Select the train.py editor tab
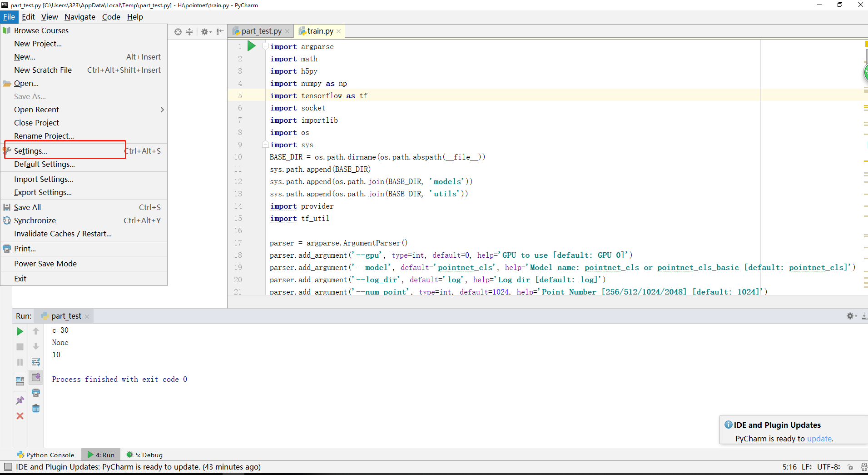This screenshot has width=868, height=475. 319,31
